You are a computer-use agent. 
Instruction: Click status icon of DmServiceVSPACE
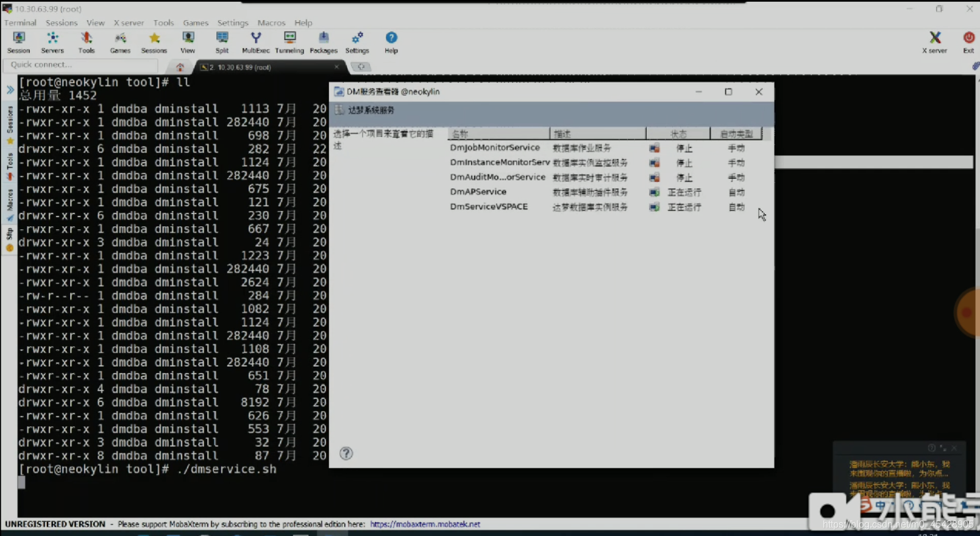click(654, 207)
